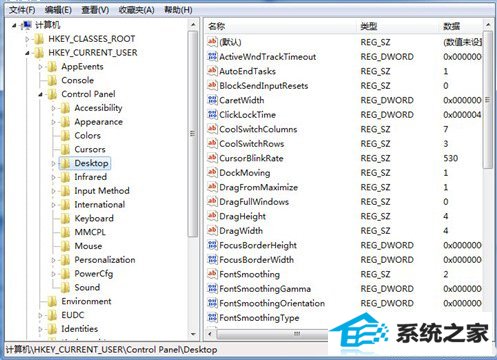Viewport: 497px width, 360px height.
Task: Click the 530 data of CursorBlinkRate
Action: pos(451,158)
